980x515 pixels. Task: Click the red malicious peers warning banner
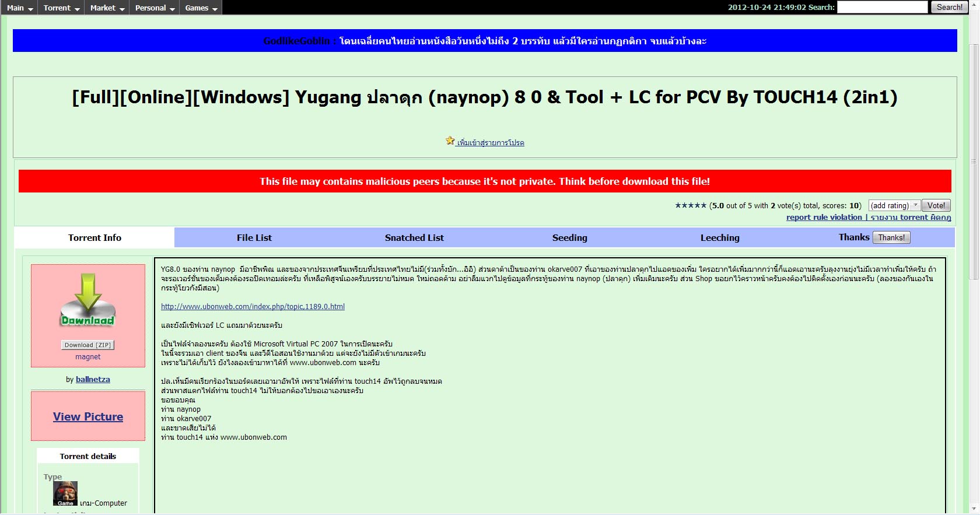point(485,181)
